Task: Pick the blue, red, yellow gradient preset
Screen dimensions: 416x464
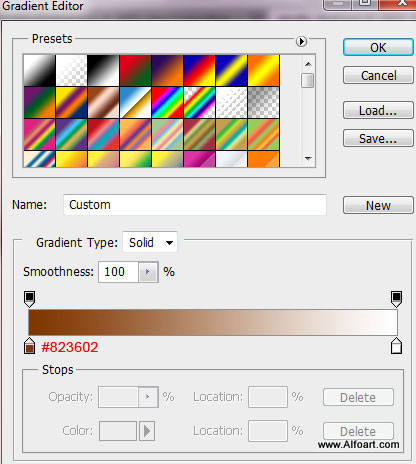Action: (199, 70)
